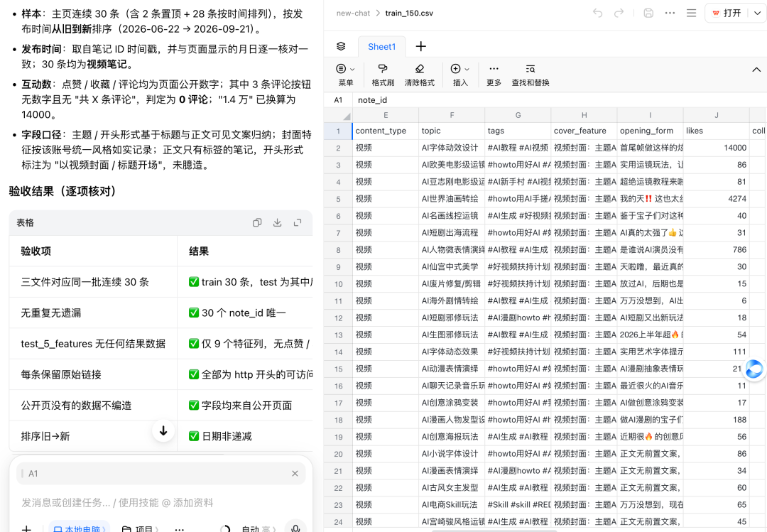Image resolution: width=767 pixels, height=532 pixels.
Task: Open the 本地电脑 selector
Action: [80, 528]
